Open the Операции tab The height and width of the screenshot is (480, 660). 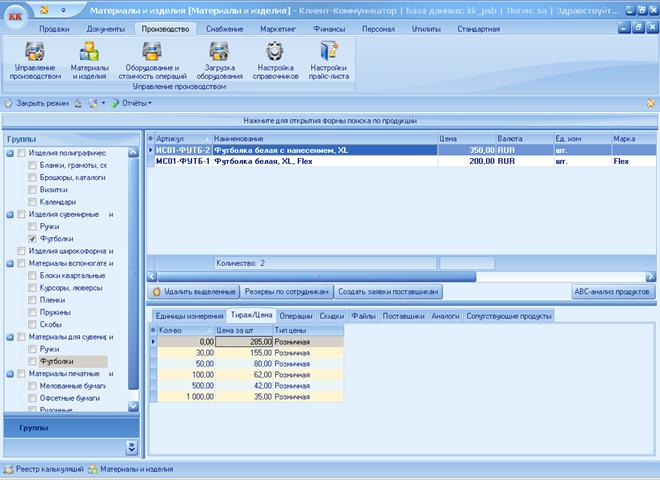295,316
